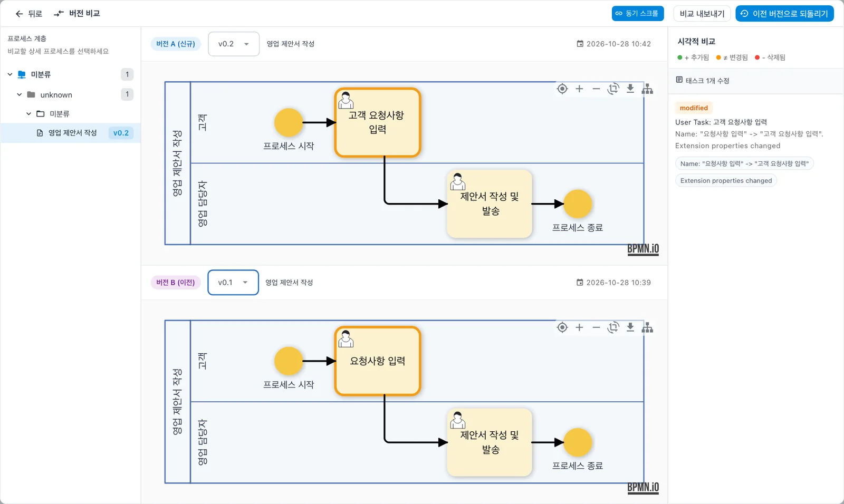The width and height of the screenshot is (844, 504).
Task: Select 요청사항 입력 task in version B
Action: [378, 361]
